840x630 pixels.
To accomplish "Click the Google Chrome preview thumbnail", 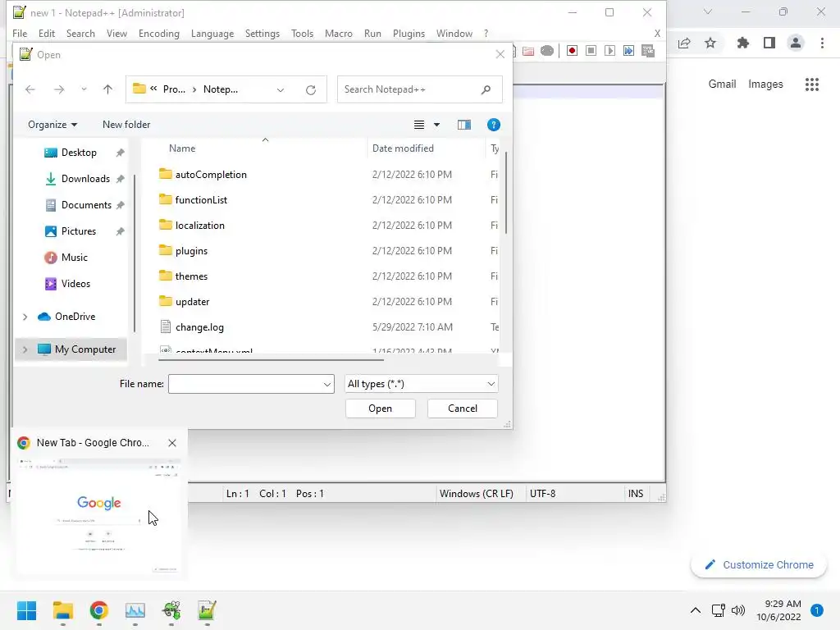I will [x=99, y=515].
